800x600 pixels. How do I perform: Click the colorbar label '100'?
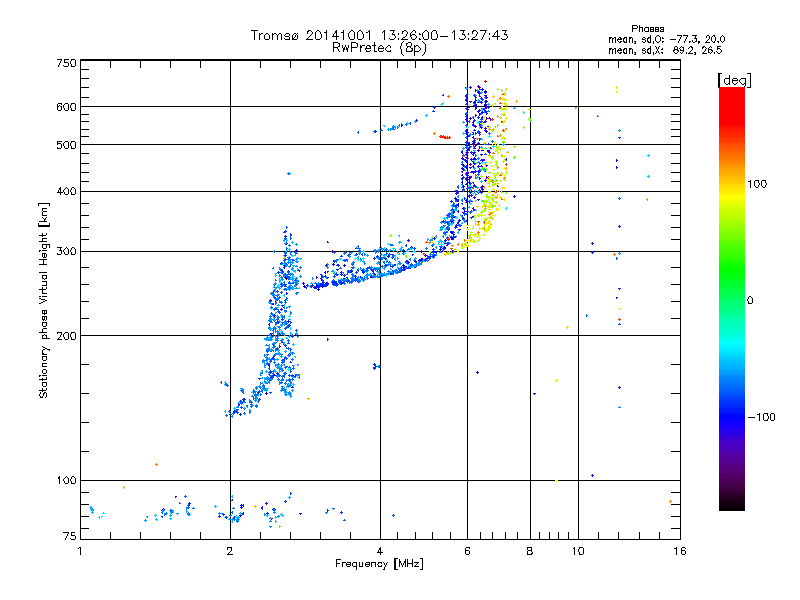757,184
